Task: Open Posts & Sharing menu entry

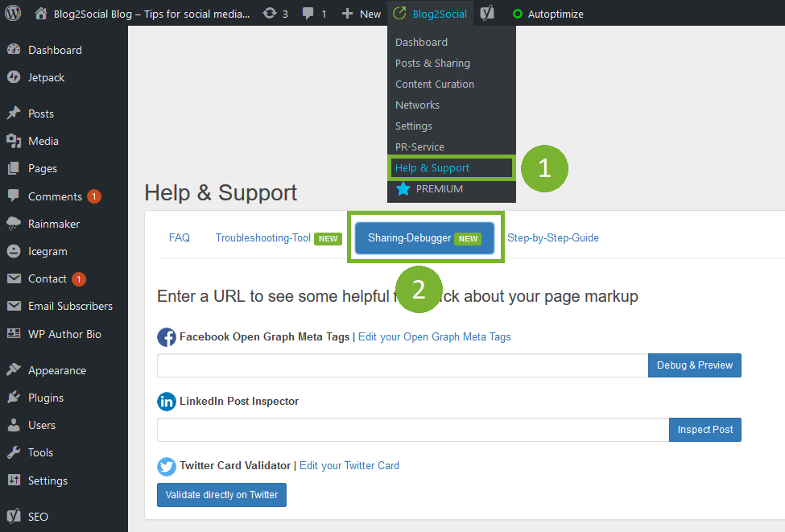Action: coord(432,63)
